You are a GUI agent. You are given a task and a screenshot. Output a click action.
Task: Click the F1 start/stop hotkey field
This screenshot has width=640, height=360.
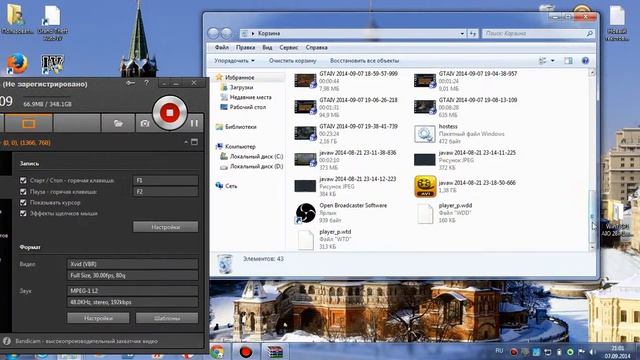(165, 180)
